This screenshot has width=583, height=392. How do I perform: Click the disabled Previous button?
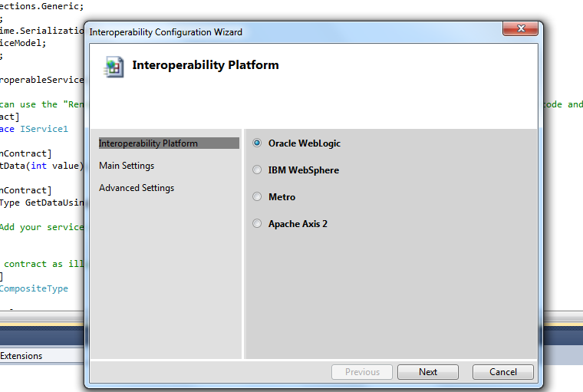[362, 372]
